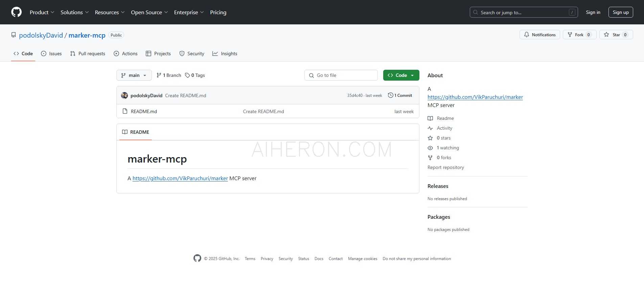The height and width of the screenshot is (298, 644).
Task: Click podolskyDavid's avatar in the commit row
Action: click(124, 95)
